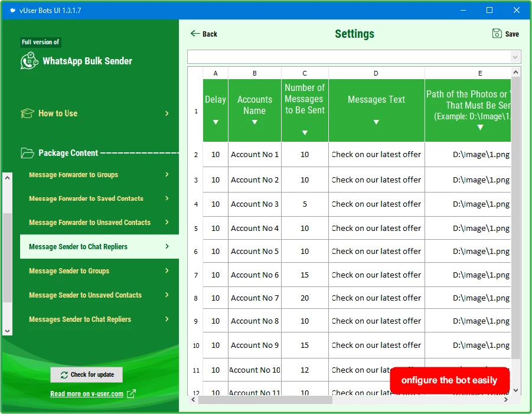Click image path cell in Account No 2 row
The height and width of the screenshot is (414, 532).
click(468, 180)
